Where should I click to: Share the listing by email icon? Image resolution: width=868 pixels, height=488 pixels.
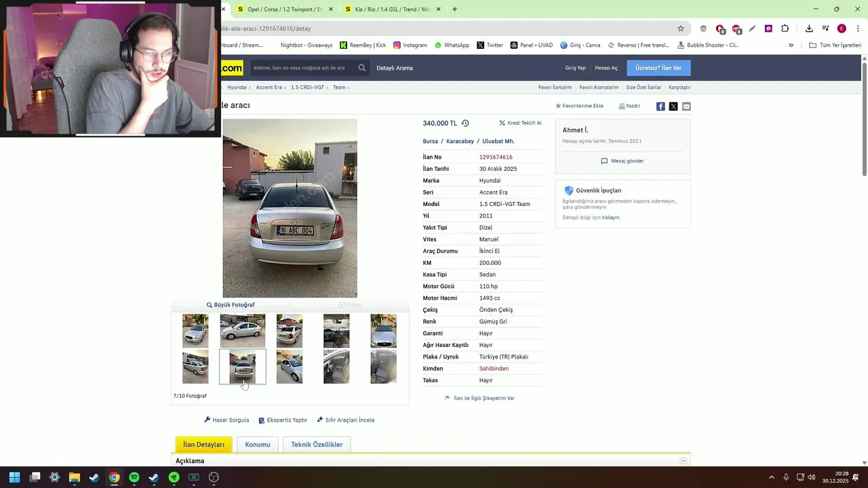tap(686, 106)
